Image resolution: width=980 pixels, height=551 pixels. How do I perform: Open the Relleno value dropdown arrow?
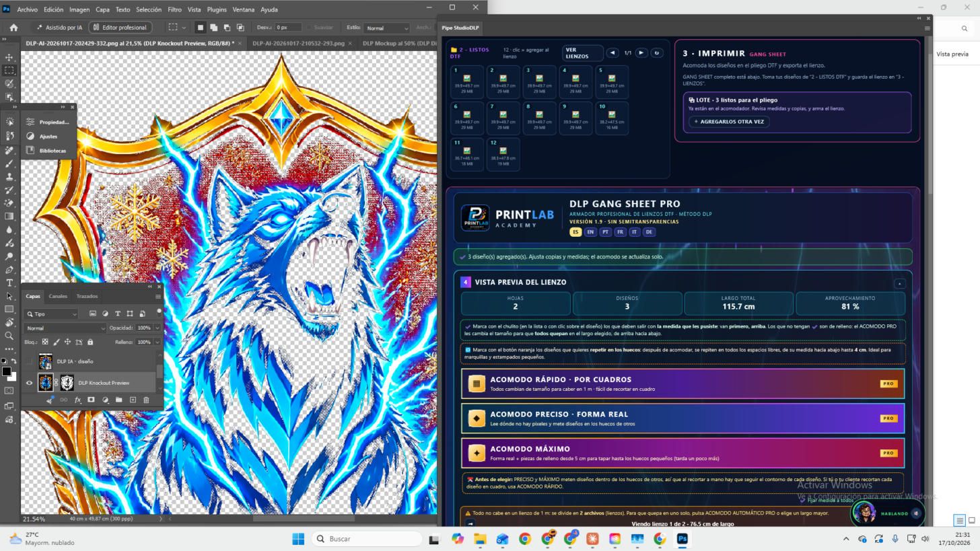(157, 342)
